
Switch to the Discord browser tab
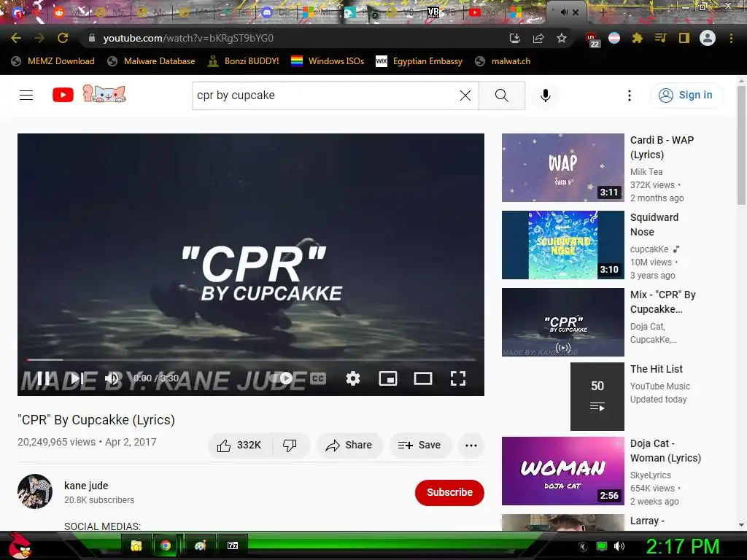point(276,13)
